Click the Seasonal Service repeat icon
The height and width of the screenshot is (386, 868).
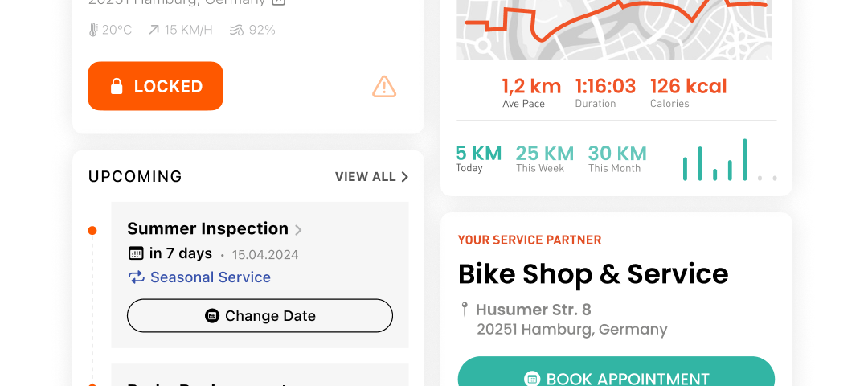(x=136, y=277)
